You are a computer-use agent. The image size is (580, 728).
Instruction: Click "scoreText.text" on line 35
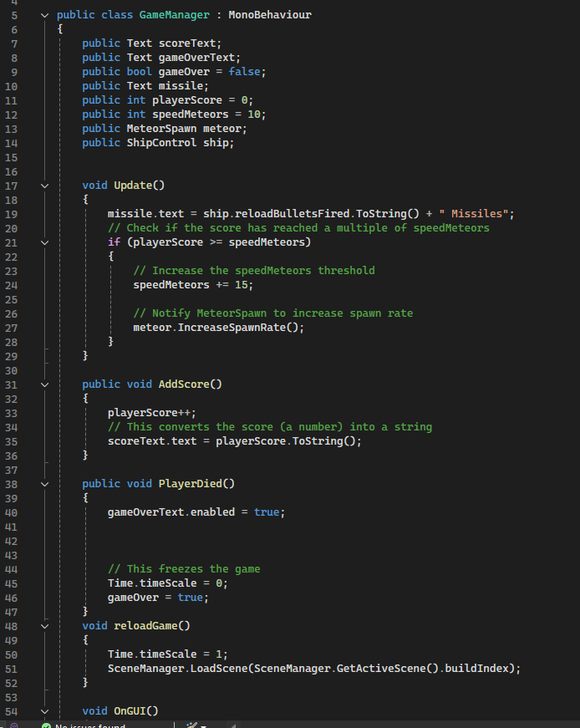tap(152, 441)
